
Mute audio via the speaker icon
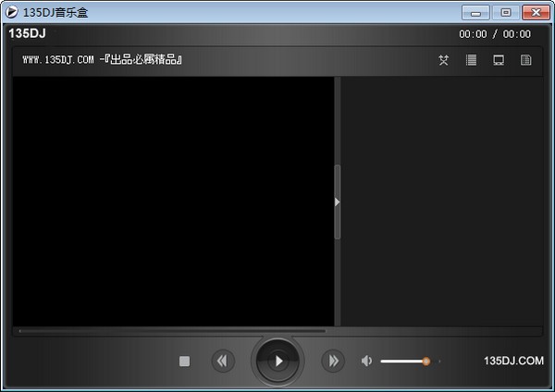click(x=366, y=361)
